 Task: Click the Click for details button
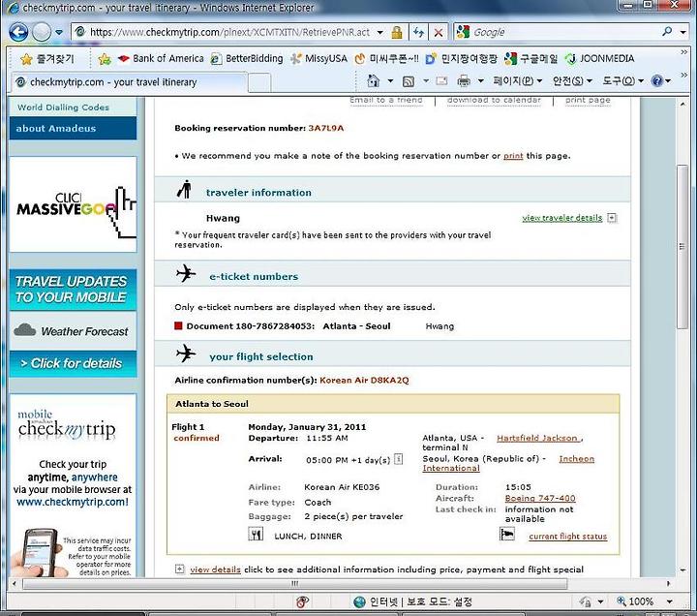73,364
